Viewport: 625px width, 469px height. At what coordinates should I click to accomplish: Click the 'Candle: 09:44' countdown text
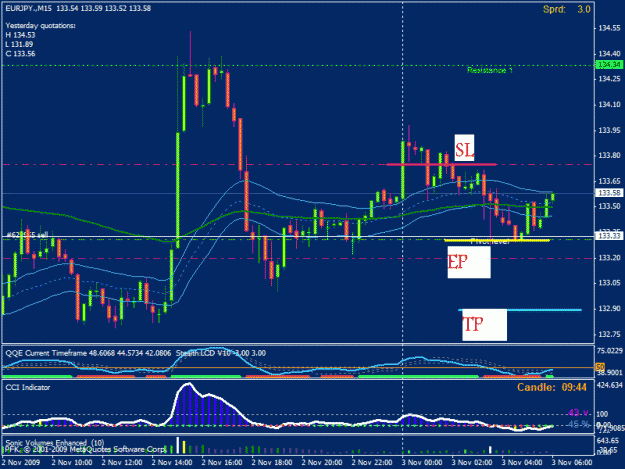552,387
